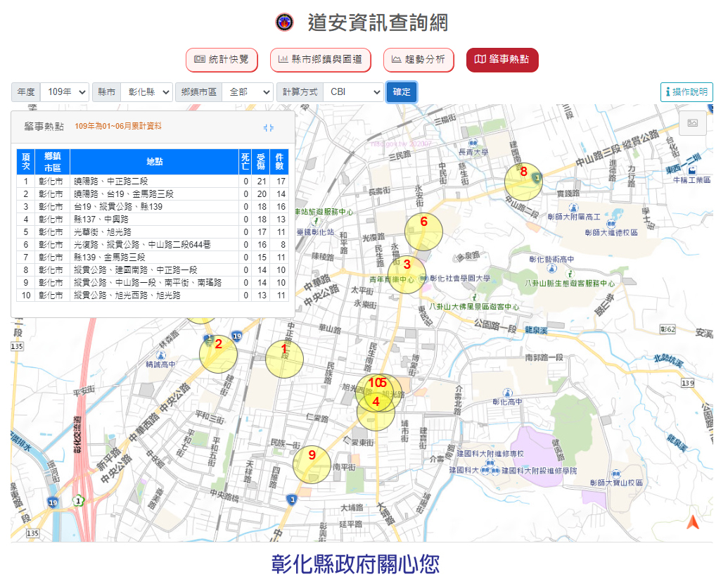Select hotspot marker 8 on the map
This screenshot has width=728, height=584.
(x=523, y=182)
